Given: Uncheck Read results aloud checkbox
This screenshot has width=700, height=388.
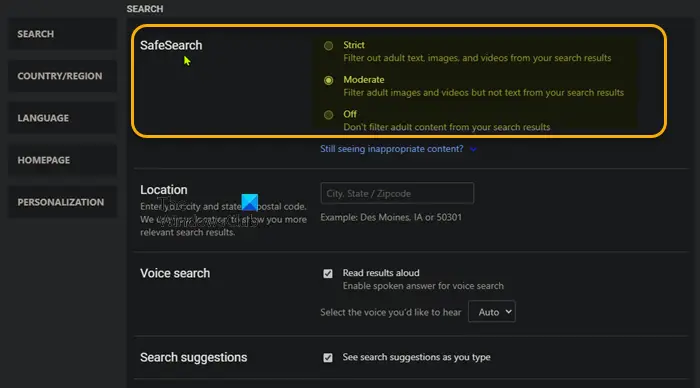Looking at the screenshot, I should [x=328, y=273].
